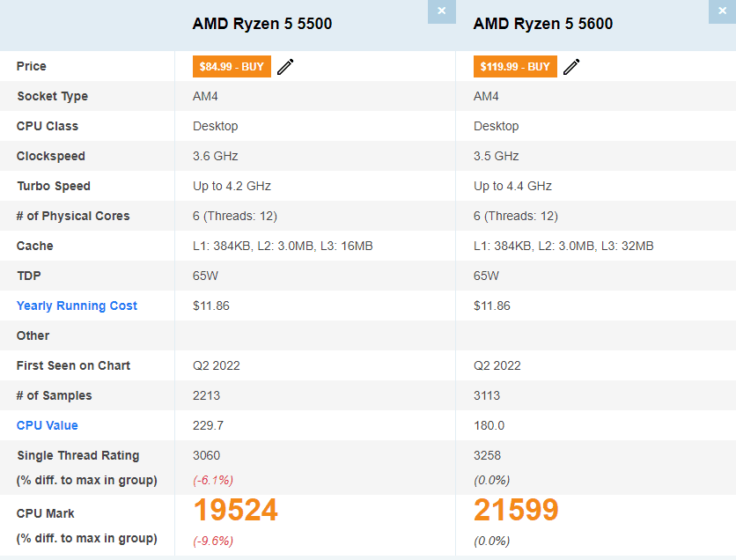Image resolution: width=736 pixels, height=560 pixels.
Task: Click the Cache row label
Action: coord(34,246)
